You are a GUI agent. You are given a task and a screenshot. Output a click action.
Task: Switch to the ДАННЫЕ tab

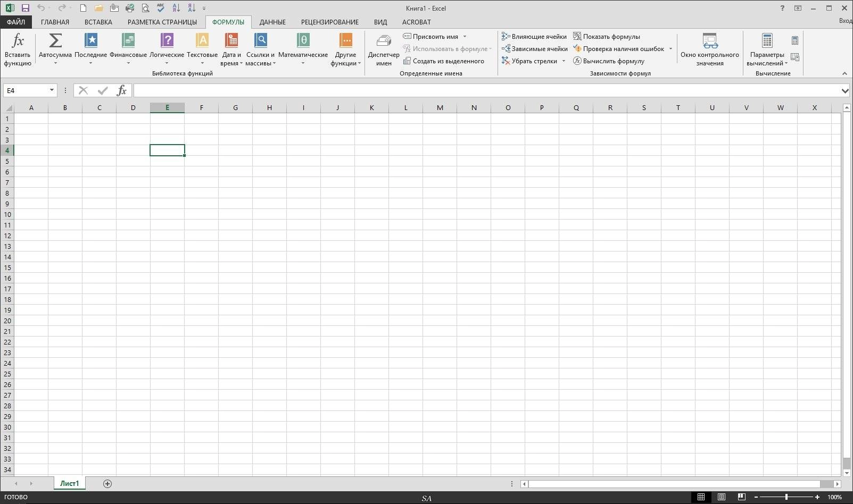(x=272, y=22)
